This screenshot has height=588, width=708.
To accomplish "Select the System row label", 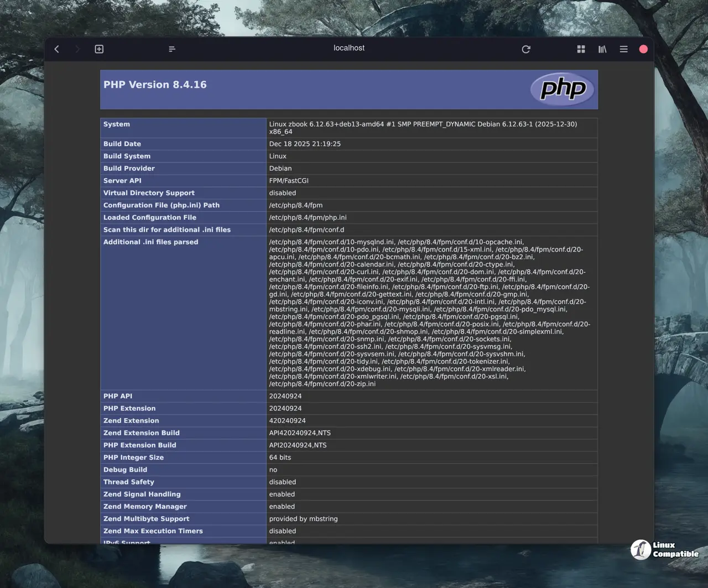I will tap(117, 124).
